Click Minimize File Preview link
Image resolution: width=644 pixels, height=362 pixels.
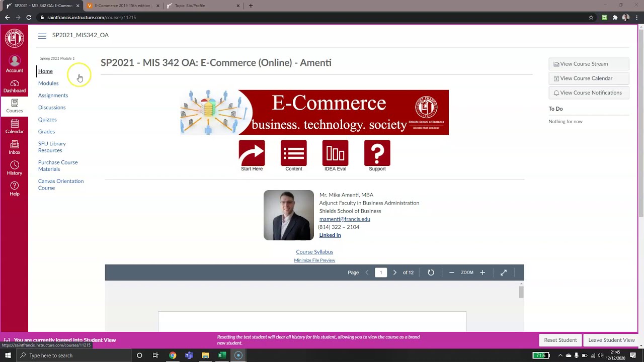(x=314, y=260)
